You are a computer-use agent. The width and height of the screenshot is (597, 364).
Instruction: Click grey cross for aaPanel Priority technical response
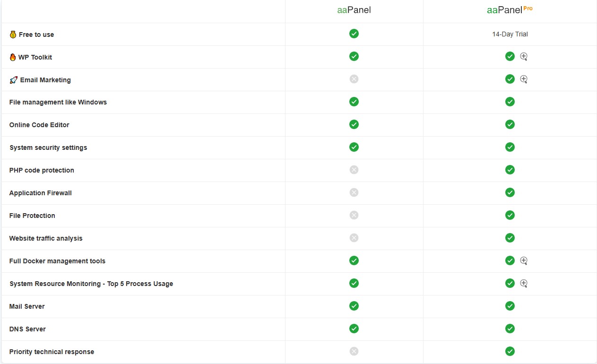pos(354,351)
